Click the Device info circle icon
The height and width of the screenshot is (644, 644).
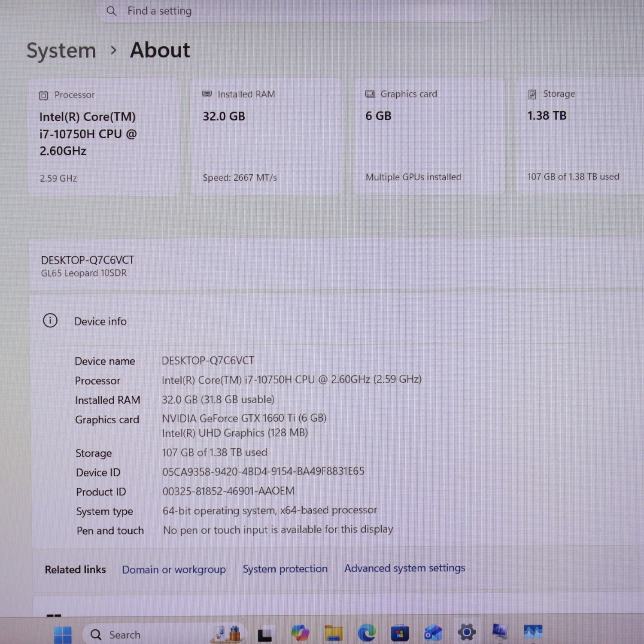pyautogui.click(x=50, y=320)
